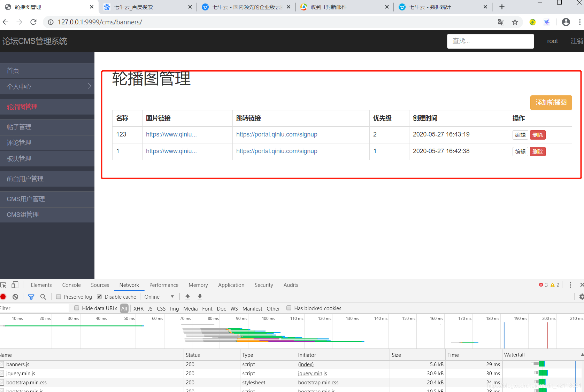Close the 七牛云_百度搜索 tab
The image size is (584, 392).
190,7
